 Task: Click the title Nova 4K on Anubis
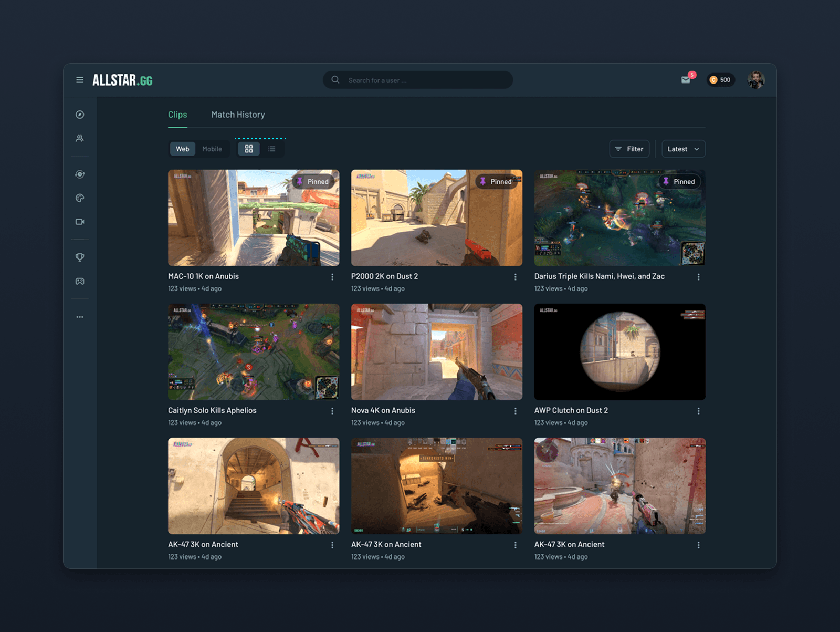(x=383, y=410)
